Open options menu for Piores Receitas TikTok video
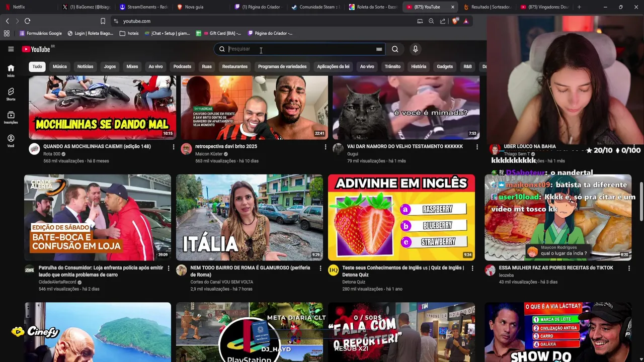The height and width of the screenshot is (362, 644). pyautogui.click(x=629, y=268)
